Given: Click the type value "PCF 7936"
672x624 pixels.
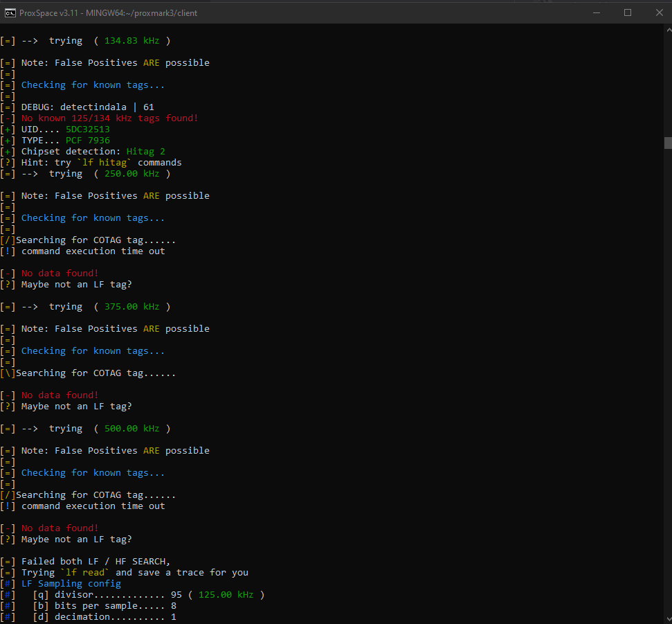Looking at the screenshot, I should [x=88, y=141].
